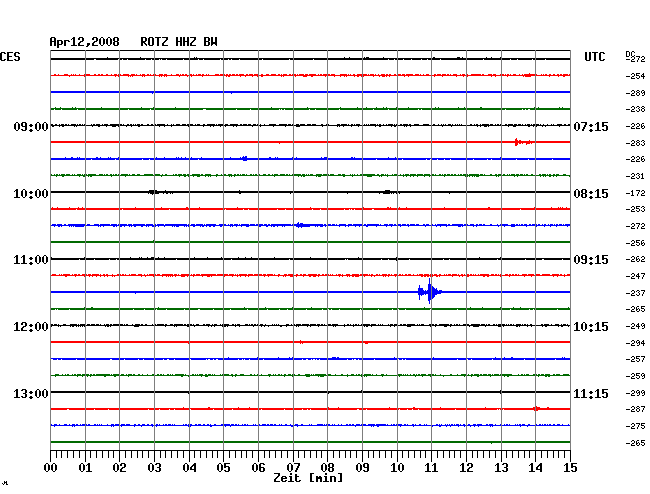650x494 pixels.
Task: Click the 15 minute axis label
Action: [570, 468]
